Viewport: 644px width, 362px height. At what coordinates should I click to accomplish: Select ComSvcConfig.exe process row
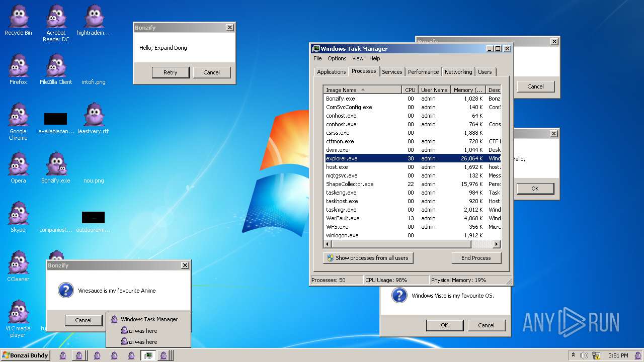(x=412, y=107)
